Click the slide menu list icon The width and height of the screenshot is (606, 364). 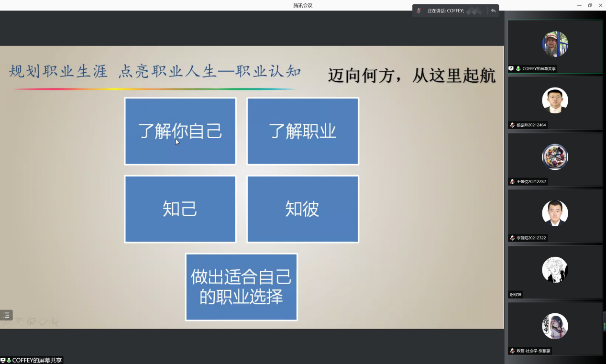point(6,315)
